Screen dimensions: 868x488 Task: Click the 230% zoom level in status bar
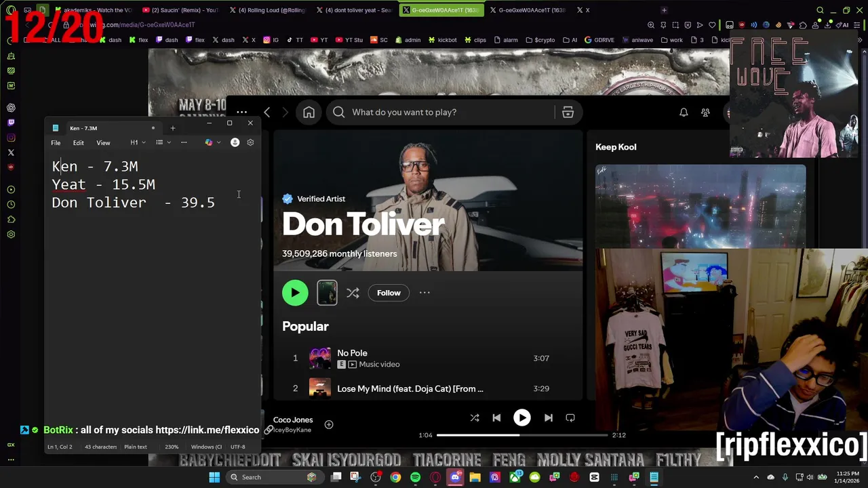(x=172, y=447)
